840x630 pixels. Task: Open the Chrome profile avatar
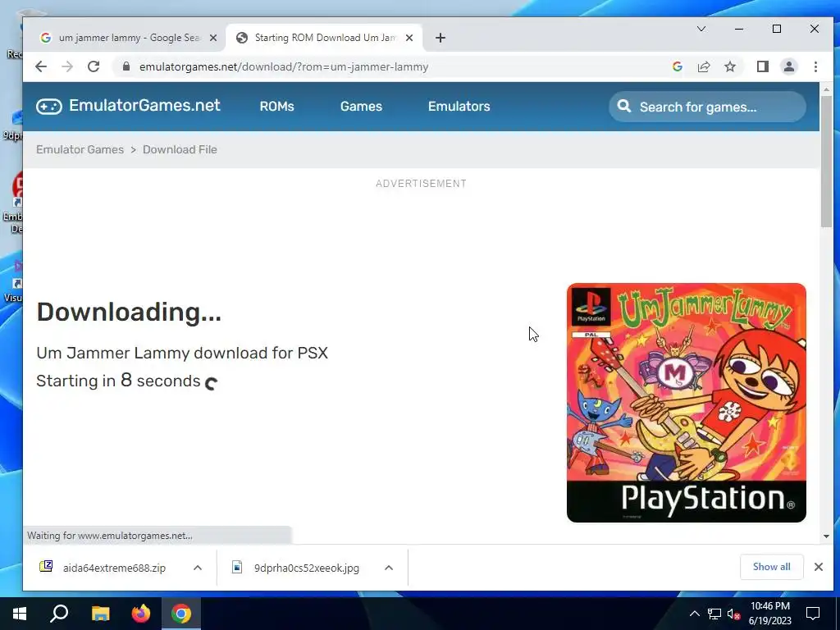[788, 66]
